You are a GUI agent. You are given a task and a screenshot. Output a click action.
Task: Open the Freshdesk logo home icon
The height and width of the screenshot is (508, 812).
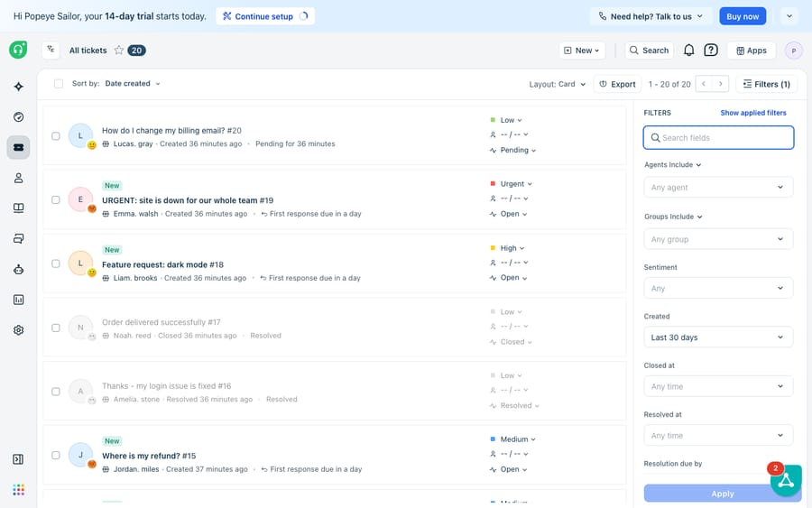(x=18, y=50)
